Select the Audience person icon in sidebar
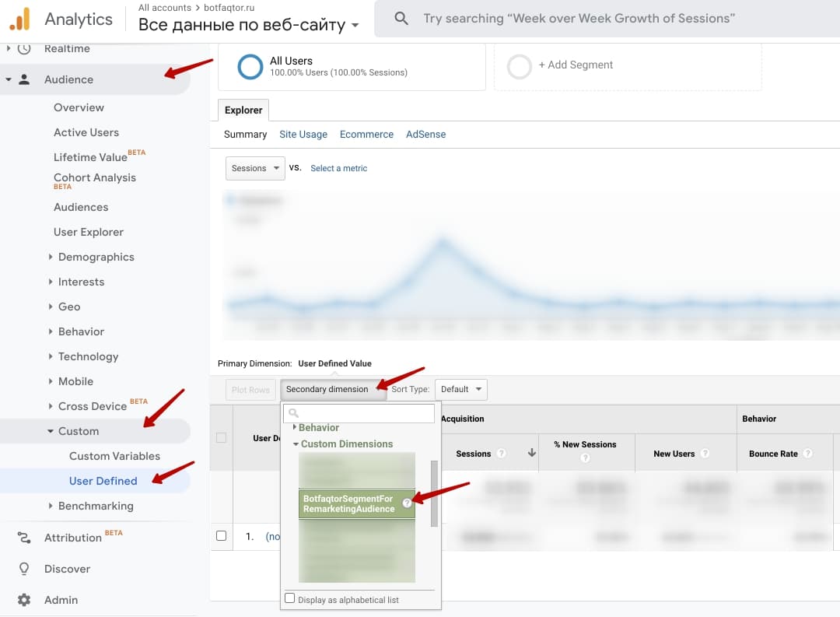 (x=23, y=79)
